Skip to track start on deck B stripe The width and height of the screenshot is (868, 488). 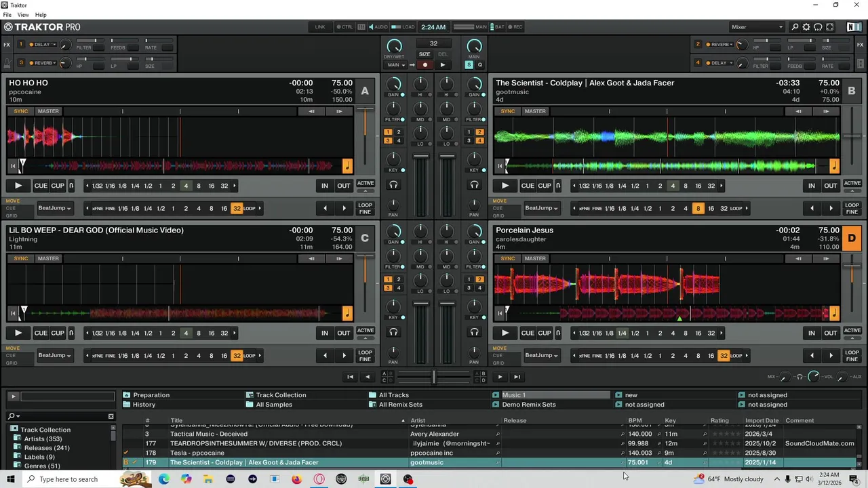[x=500, y=165]
